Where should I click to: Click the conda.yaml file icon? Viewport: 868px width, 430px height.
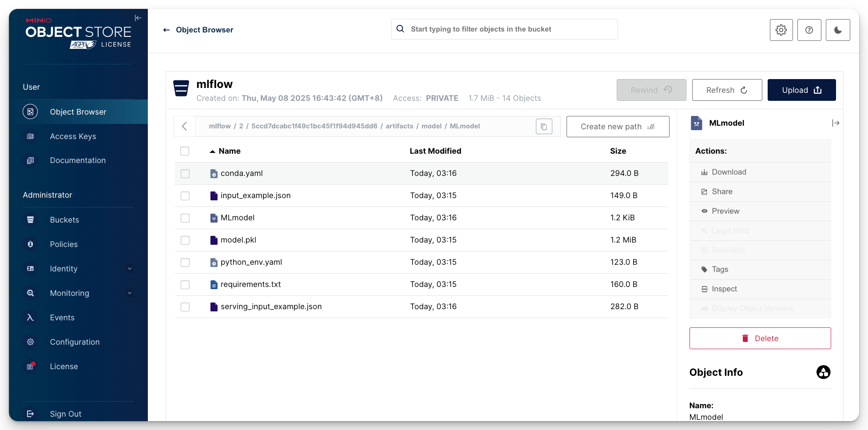[214, 173]
